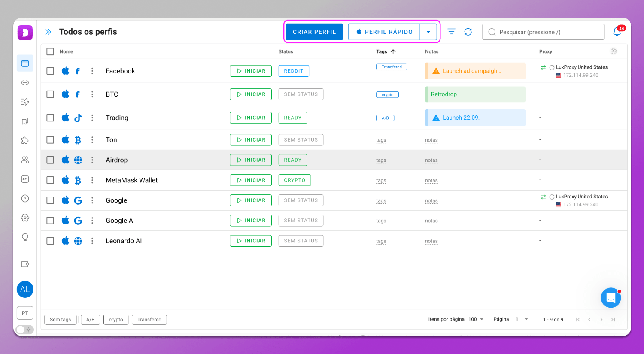This screenshot has height=354, width=644.
Task: Click the refresh profiles icon
Action: pos(468,32)
